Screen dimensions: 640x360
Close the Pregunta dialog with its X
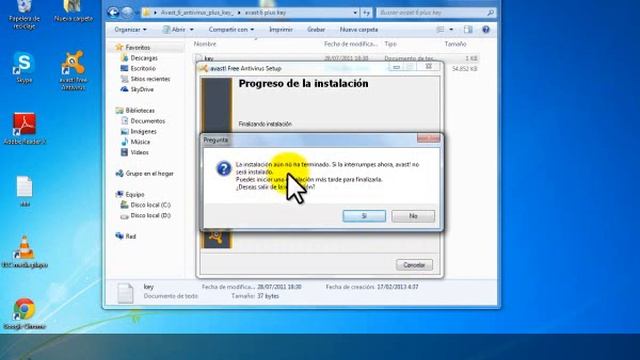(x=429, y=139)
